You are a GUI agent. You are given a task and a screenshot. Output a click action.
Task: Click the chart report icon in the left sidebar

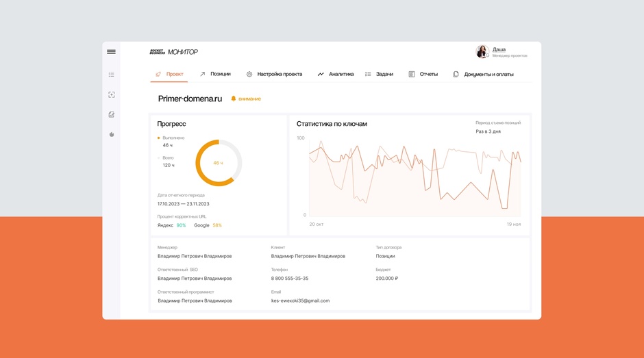point(111,114)
